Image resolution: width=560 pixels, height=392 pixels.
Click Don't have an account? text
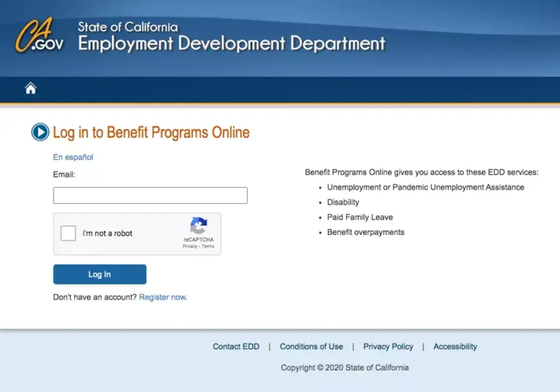(x=95, y=297)
